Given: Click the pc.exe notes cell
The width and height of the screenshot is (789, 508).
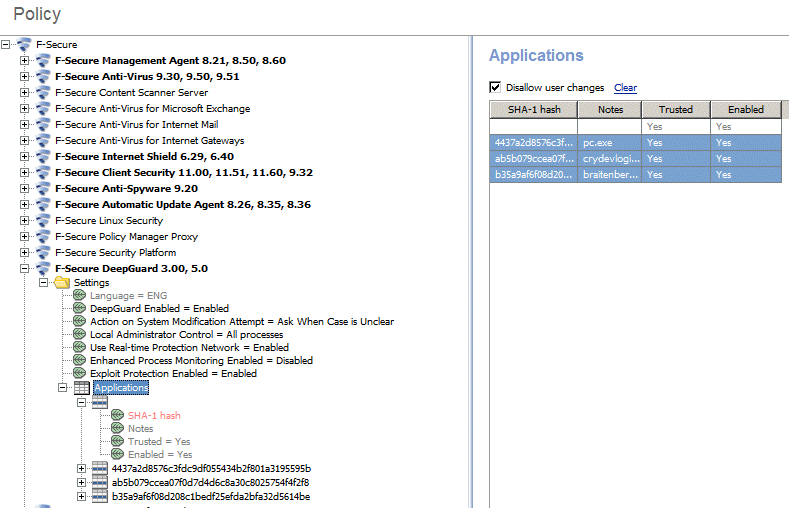Looking at the screenshot, I should pyautogui.click(x=609, y=143).
